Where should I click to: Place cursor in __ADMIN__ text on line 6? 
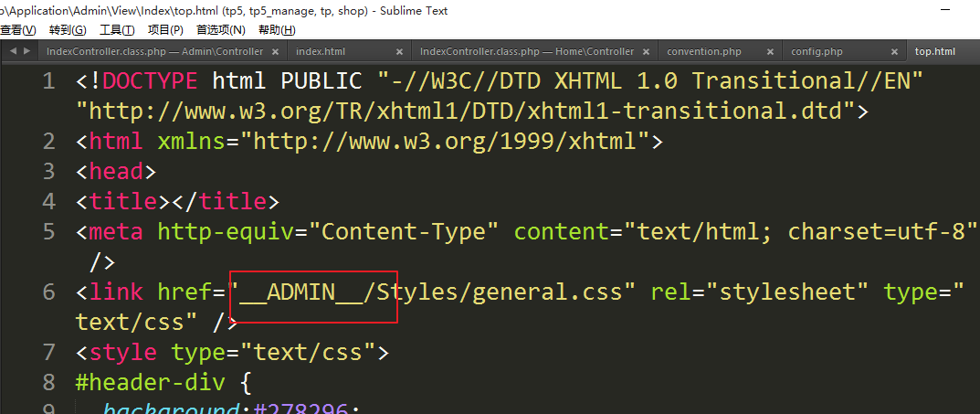(301, 292)
